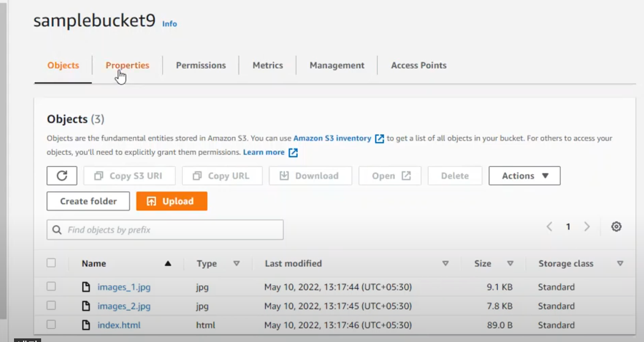Open the index.html object link
Viewport: 644px width, 342px height.
coord(119,325)
